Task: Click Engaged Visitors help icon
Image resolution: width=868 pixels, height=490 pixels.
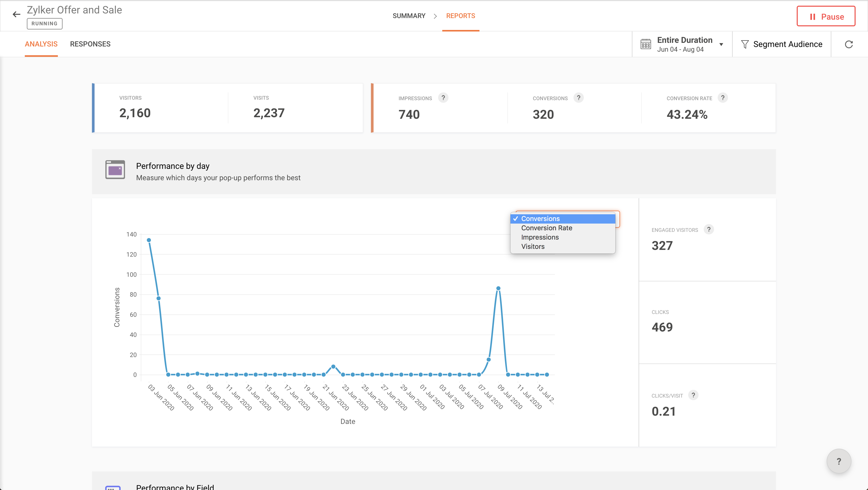Action: pos(709,229)
